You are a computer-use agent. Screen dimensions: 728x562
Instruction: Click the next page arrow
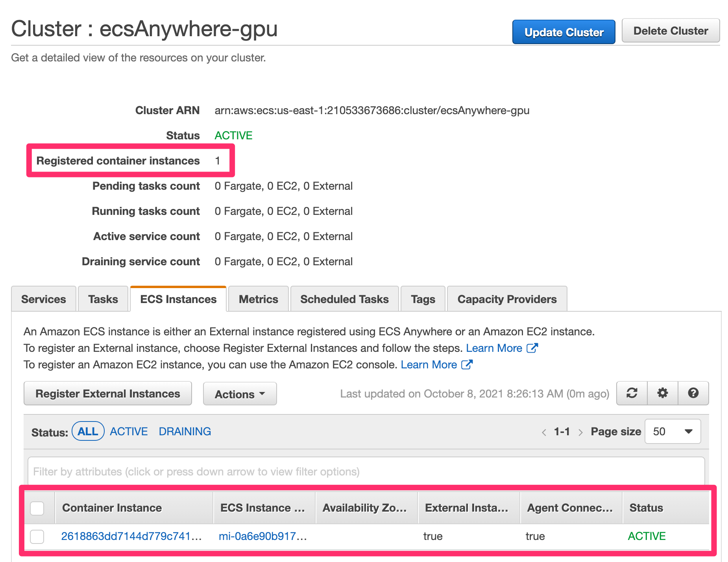[x=581, y=431]
